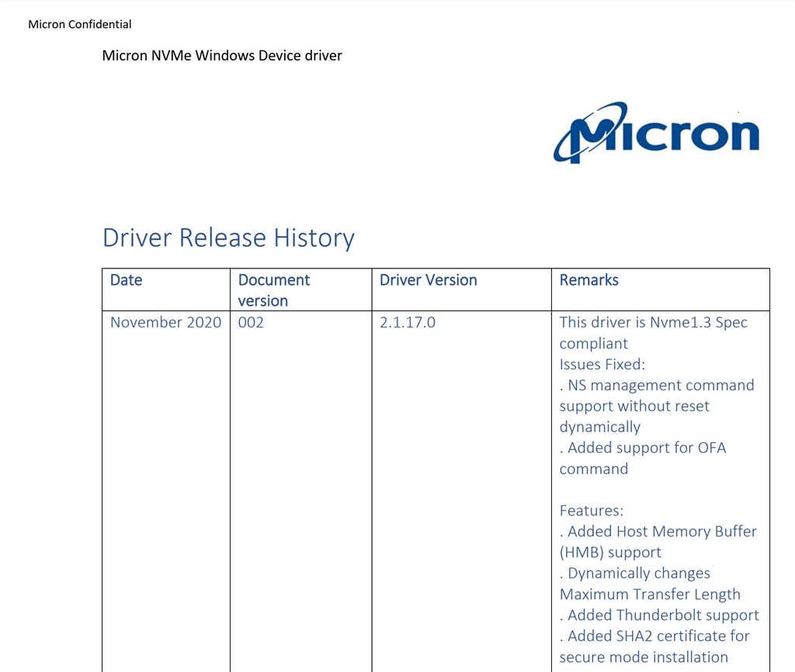Click the Micron logo image
The height and width of the screenshot is (672, 795).
tap(656, 132)
